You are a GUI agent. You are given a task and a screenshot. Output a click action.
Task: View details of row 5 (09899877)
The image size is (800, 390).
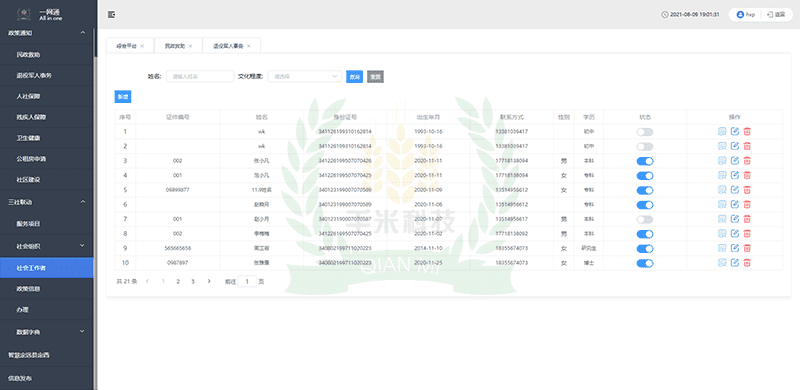click(x=722, y=190)
